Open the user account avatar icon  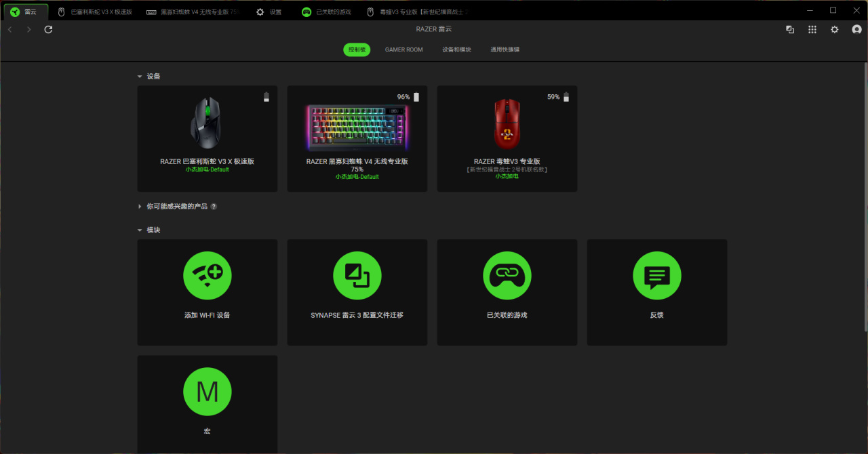point(856,30)
